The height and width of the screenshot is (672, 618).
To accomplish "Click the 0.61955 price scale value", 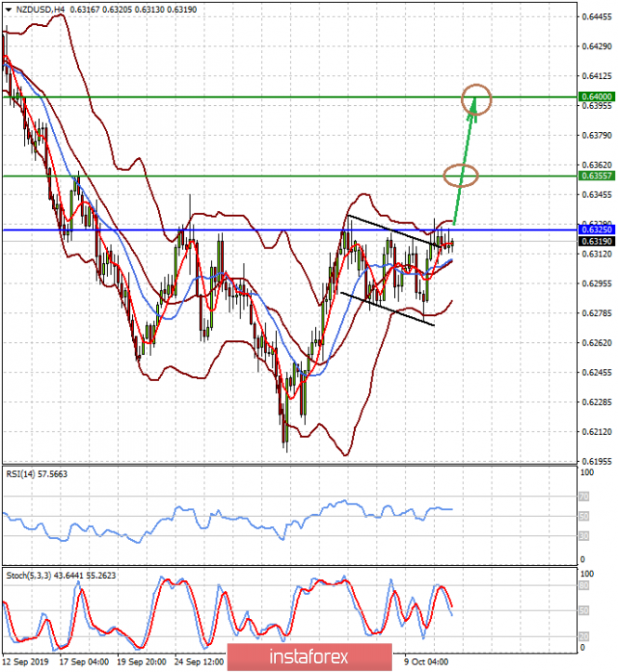I will [597, 462].
